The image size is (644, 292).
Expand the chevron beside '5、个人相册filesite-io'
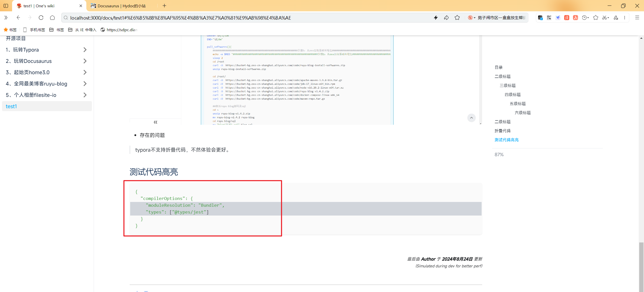pos(85,95)
